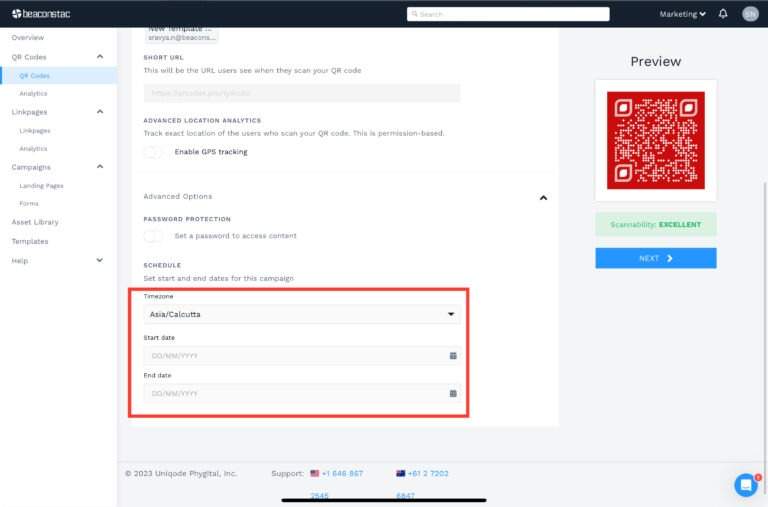
Task: Open the End date calendar icon
Action: point(453,393)
